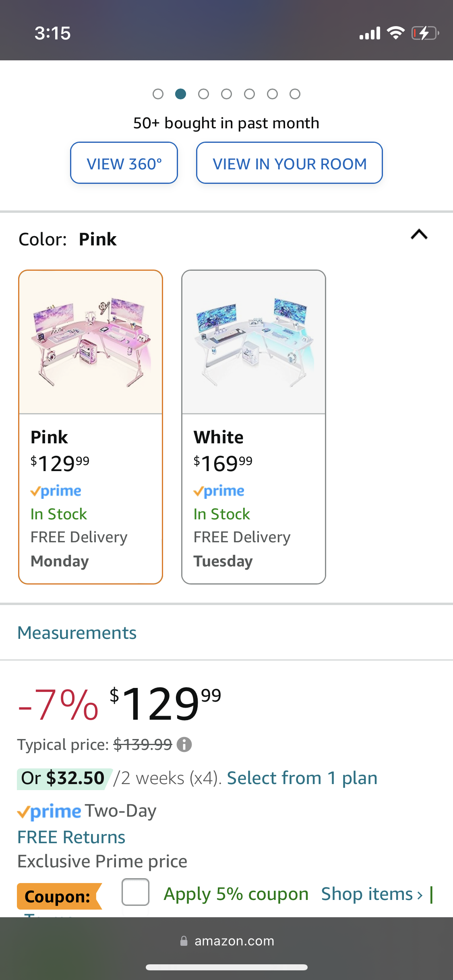This screenshot has height=980, width=453.
Task: Tap the orange Coupon badge
Action: 58,896
